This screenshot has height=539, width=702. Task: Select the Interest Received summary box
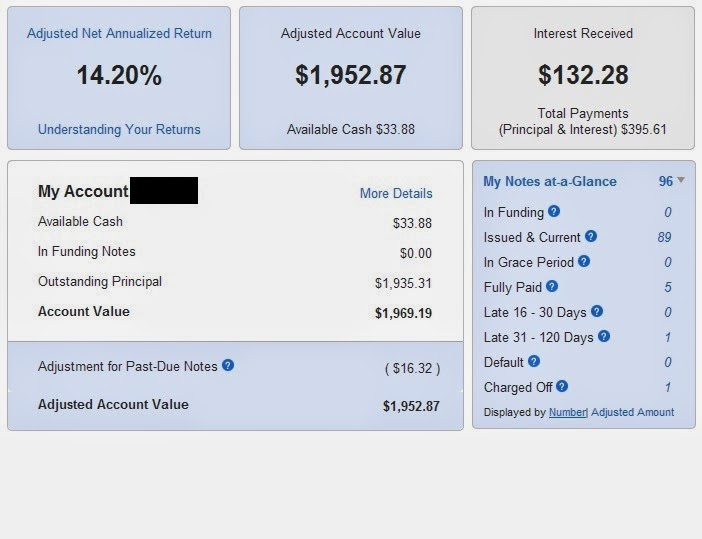pos(583,78)
